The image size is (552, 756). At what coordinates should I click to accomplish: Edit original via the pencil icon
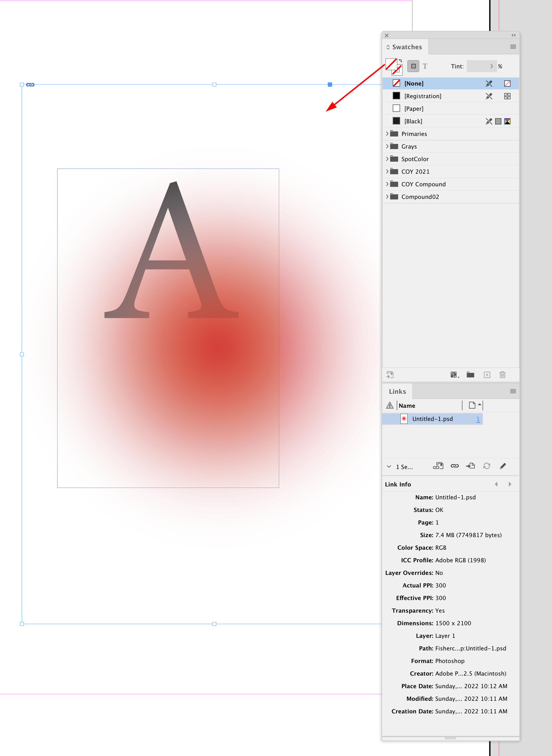coord(503,466)
